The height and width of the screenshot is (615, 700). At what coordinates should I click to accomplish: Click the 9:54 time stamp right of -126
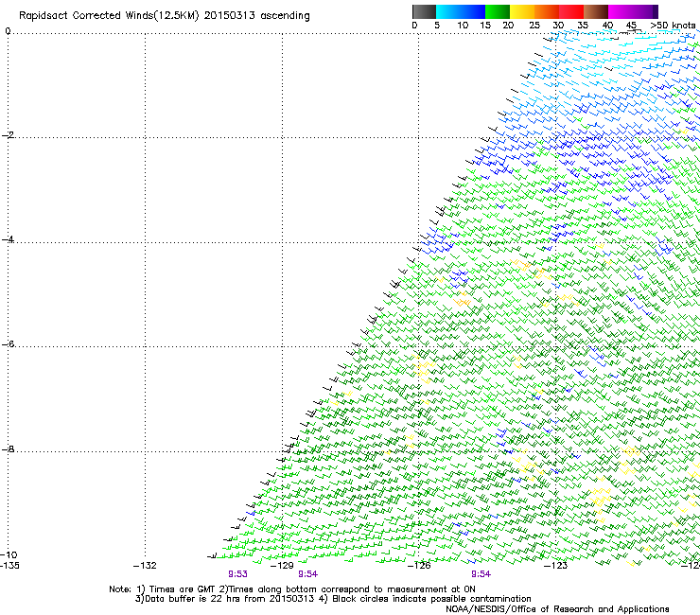click(481, 574)
